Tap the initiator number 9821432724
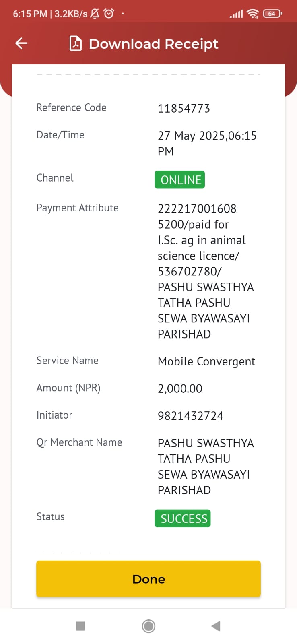The height and width of the screenshot is (644, 297). [191, 416]
